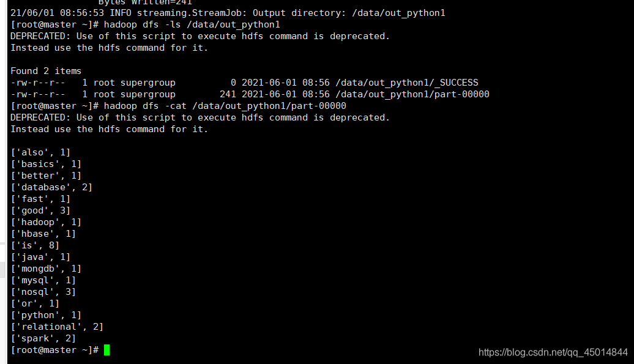Click the ['hadoop', 1] output line
Viewport: 634px width, 364px height.
pyautogui.click(x=46, y=222)
